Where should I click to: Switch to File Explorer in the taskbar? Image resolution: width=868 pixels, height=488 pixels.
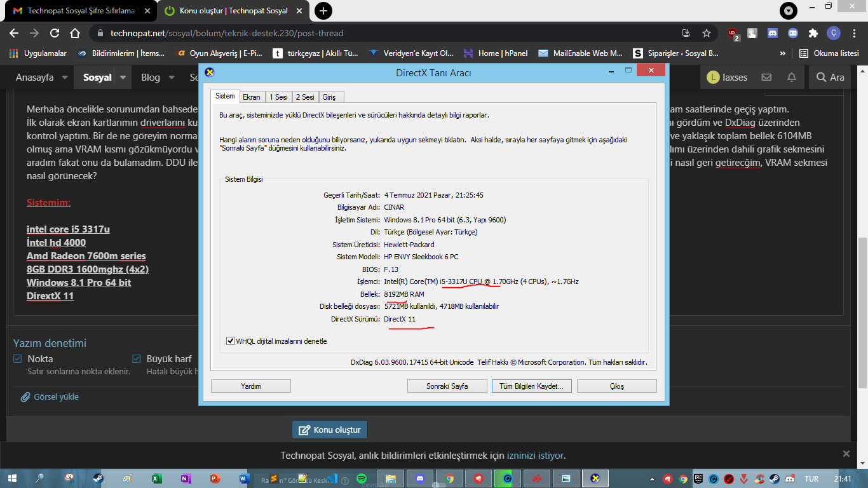[x=391, y=478]
